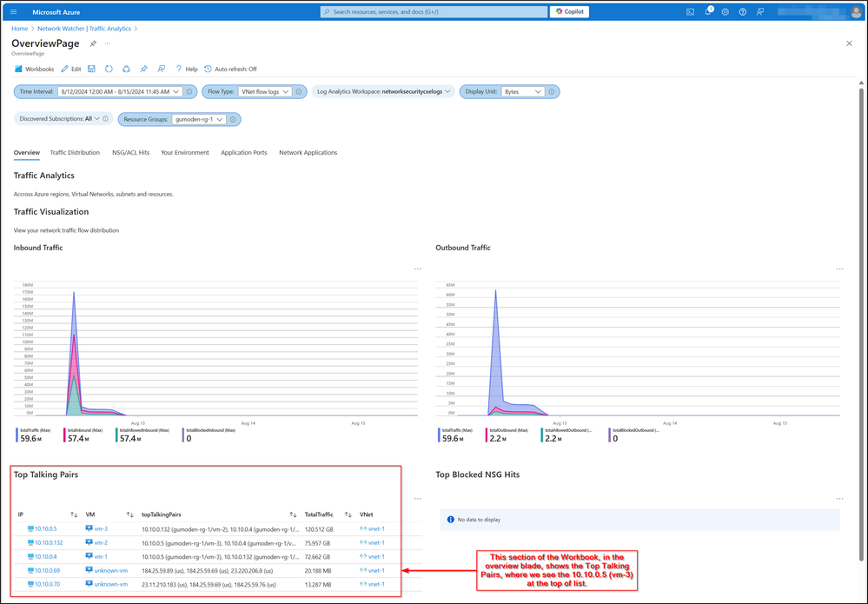Open IP link 10.10.0.132
Viewport: 868px width, 604px height.
pos(49,543)
